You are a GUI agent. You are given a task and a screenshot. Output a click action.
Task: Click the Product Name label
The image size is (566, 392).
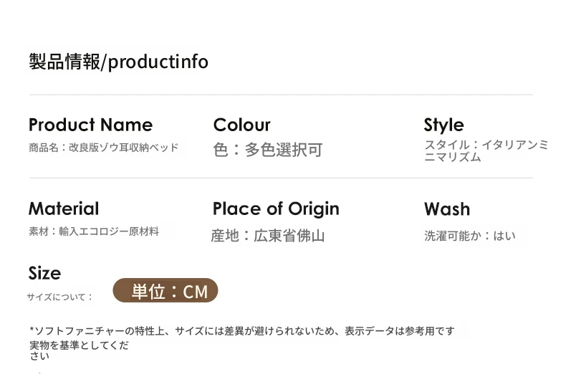[x=90, y=125]
